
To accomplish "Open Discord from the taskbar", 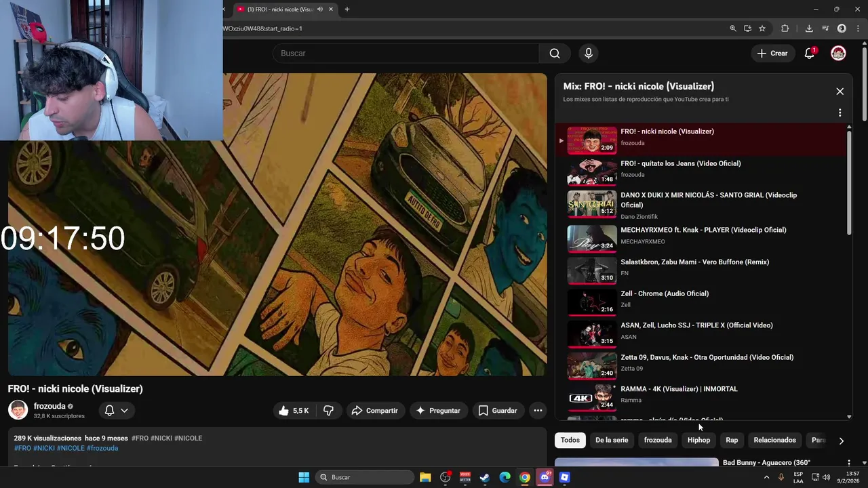I will pos(545,477).
